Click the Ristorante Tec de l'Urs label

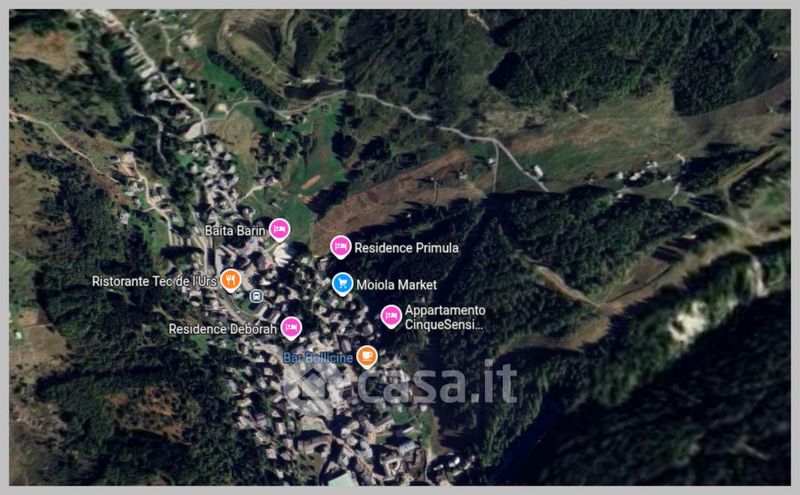[x=155, y=281]
